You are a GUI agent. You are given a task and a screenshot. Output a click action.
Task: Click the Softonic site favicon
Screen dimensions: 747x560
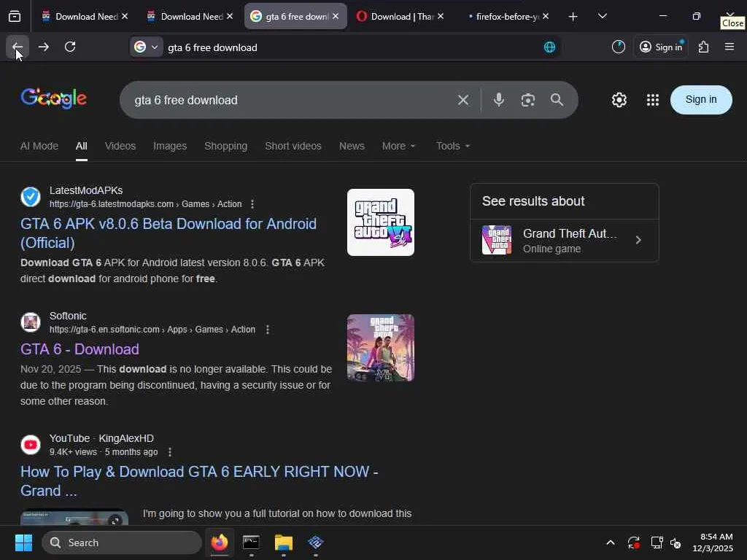(31, 322)
